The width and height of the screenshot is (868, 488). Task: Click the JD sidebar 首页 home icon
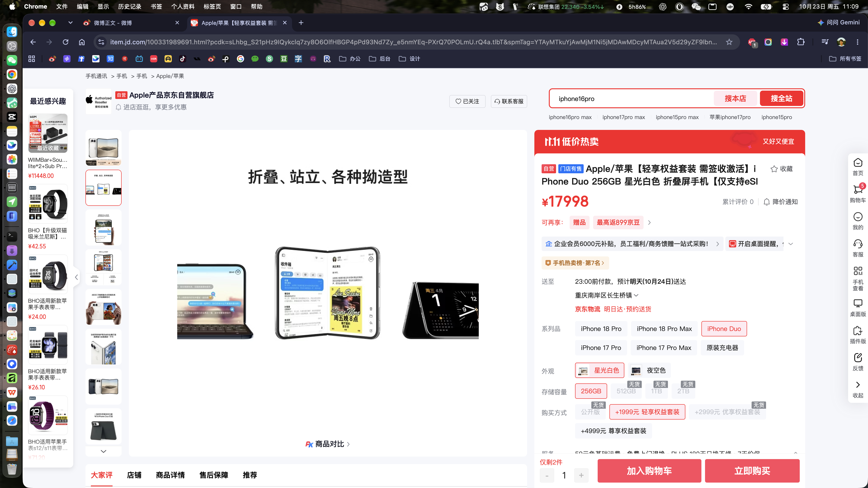858,163
